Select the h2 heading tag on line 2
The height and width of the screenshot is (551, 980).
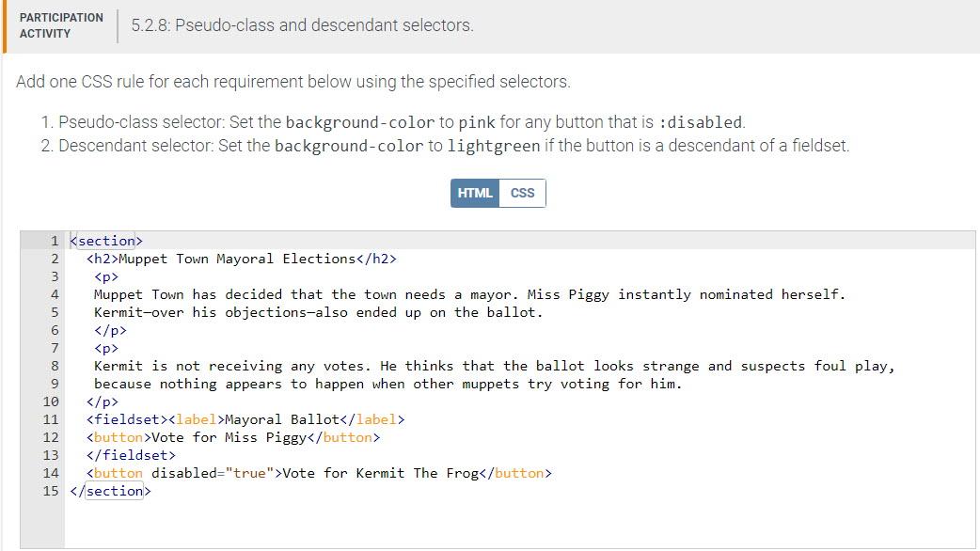(x=102, y=259)
